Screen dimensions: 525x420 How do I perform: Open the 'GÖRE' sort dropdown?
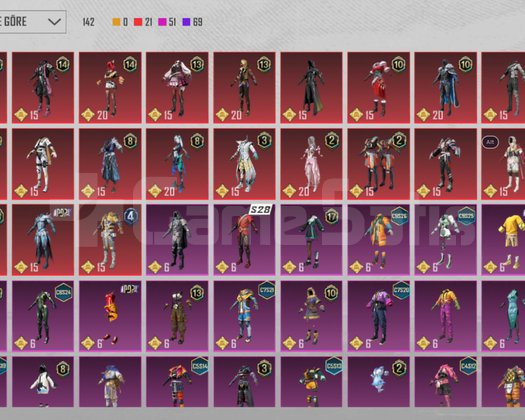33,22
